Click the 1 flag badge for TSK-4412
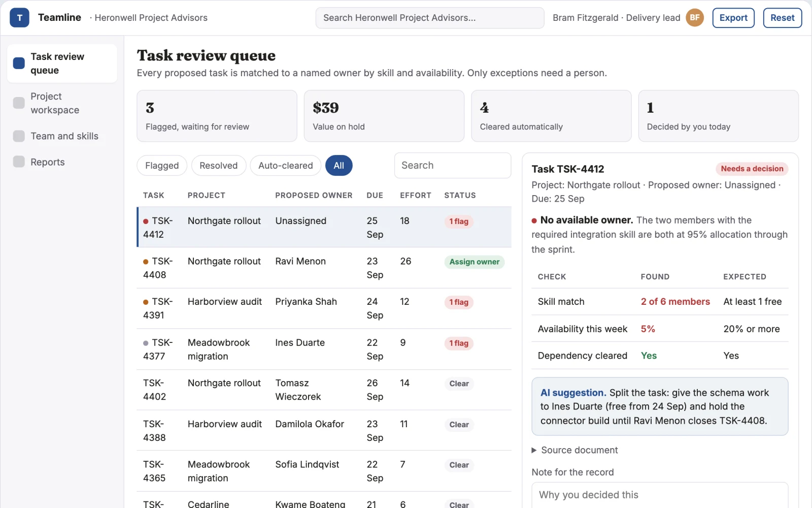 [x=459, y=221]
